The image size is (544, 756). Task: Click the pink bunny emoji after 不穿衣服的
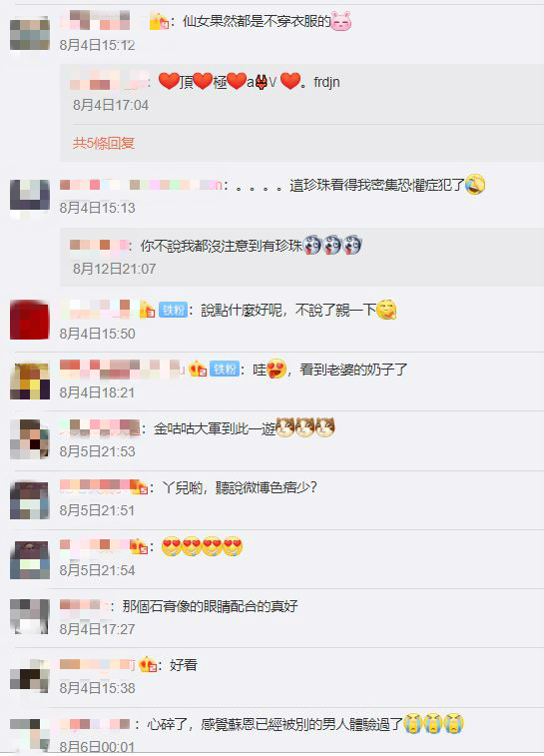(x=341, y=21)
